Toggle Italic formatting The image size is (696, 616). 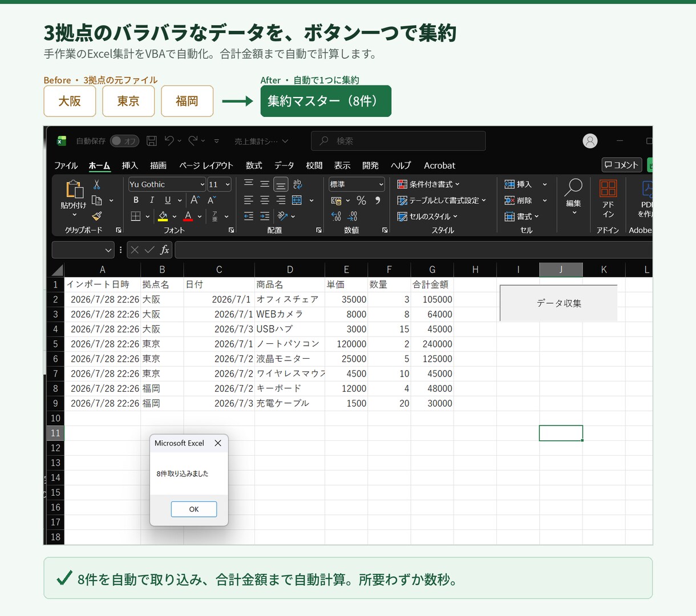[x=152, y=200]
